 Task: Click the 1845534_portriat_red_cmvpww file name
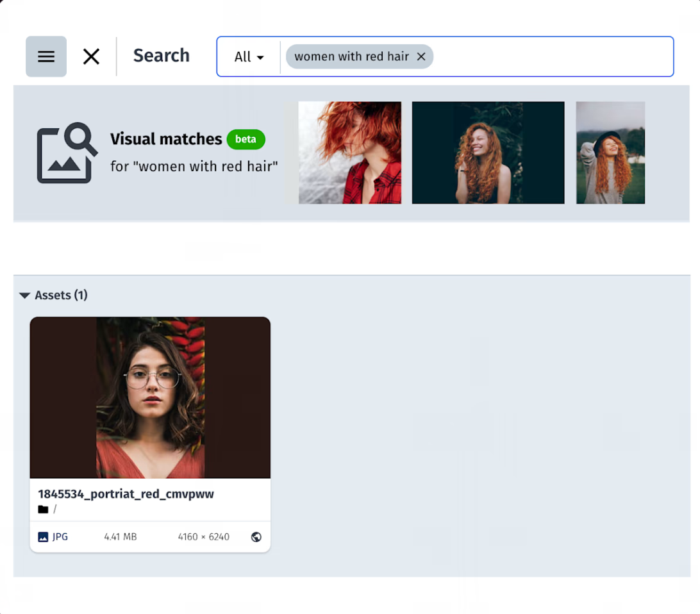click(x=126, y=494)
